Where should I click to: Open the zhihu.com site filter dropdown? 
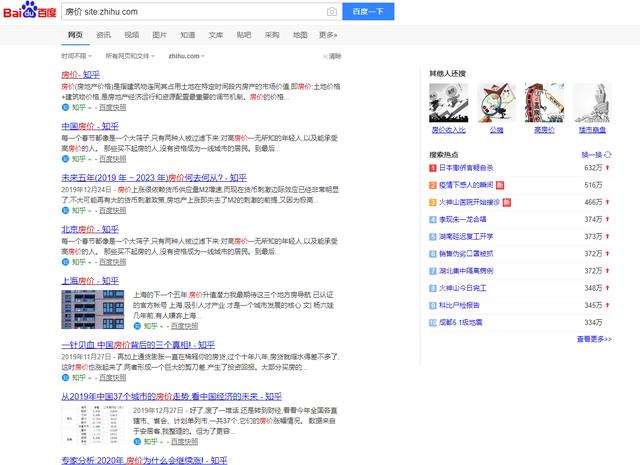[186, 56]
